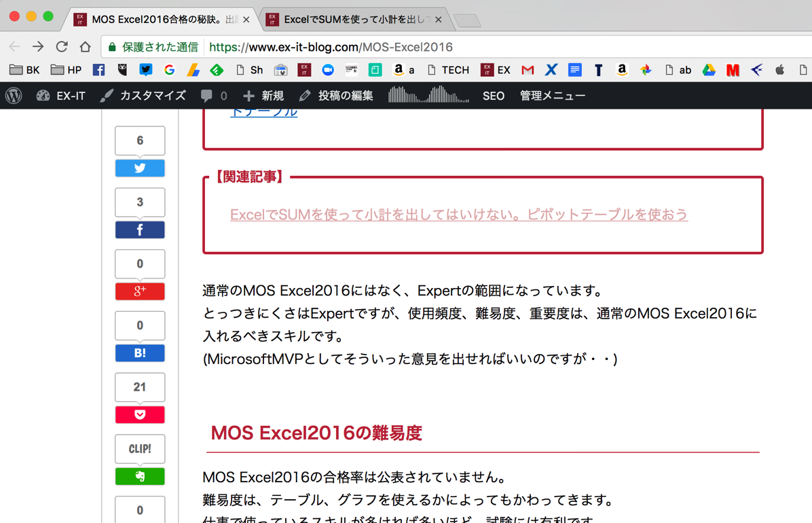Click the MOS Excel2016の難易度 heading
Viewport: 812px width, 523px height.
(x=316, y=433)
